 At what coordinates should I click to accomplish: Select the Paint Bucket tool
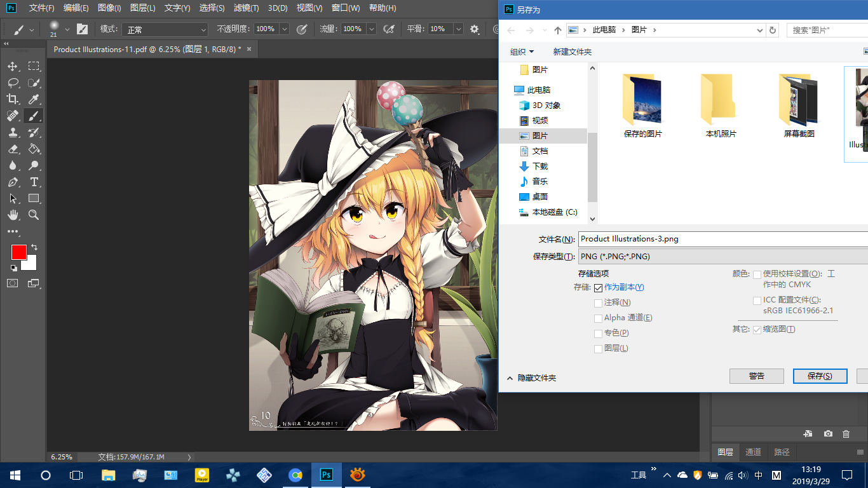pyautogui.click(x=34, y=149)
